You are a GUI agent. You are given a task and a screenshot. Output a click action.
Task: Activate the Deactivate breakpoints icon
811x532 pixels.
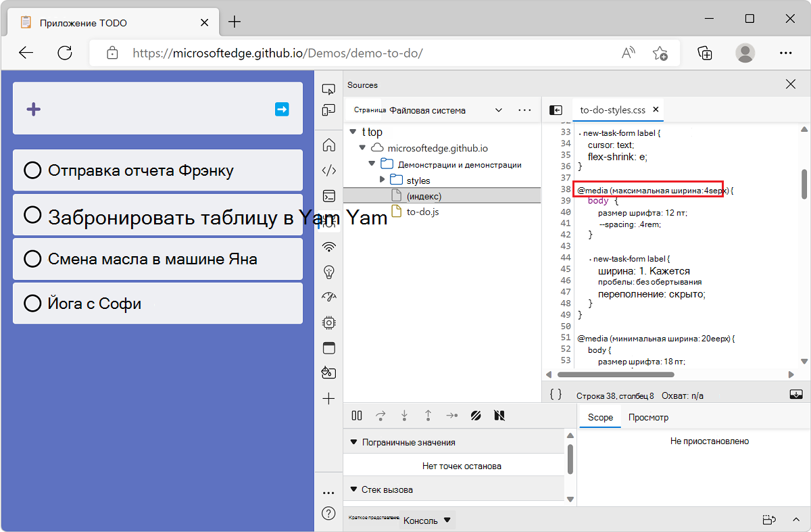pos(499,416)
